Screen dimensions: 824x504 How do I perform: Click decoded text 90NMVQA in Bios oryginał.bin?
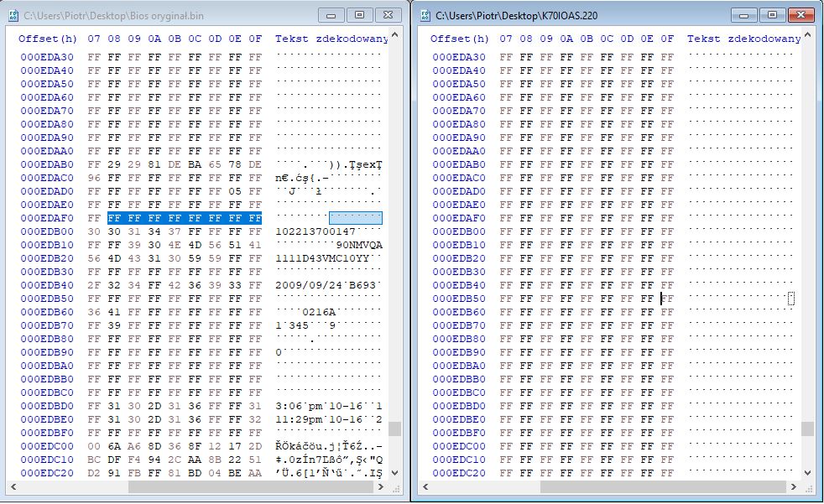tap(359, 245)
